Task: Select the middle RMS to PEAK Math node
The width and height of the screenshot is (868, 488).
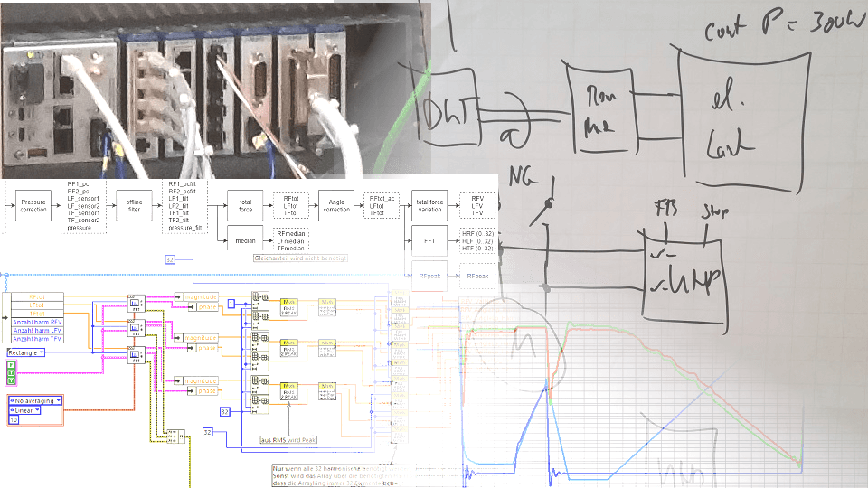Action: (x=288, y=349)
